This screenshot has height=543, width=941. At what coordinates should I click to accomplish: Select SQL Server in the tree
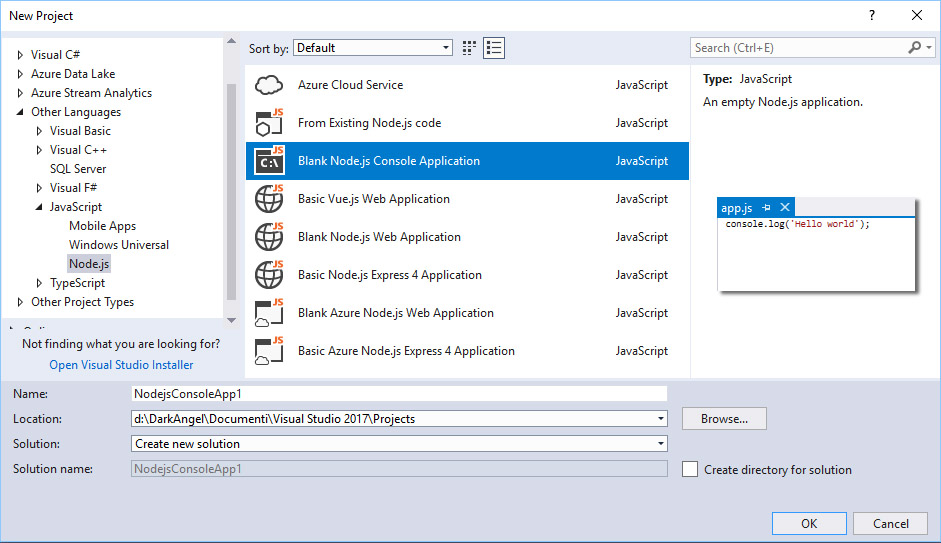tap(78, 169)
